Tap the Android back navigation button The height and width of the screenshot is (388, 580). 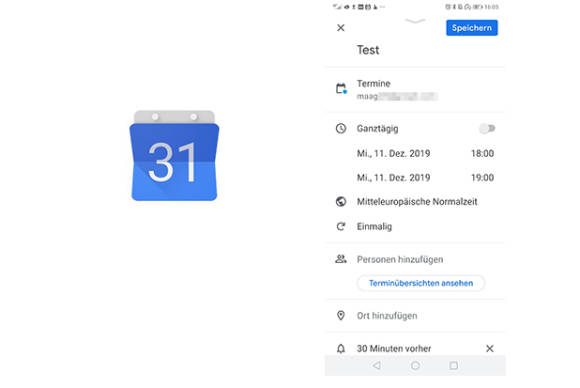pyautogui.click(x=377, y=365)
